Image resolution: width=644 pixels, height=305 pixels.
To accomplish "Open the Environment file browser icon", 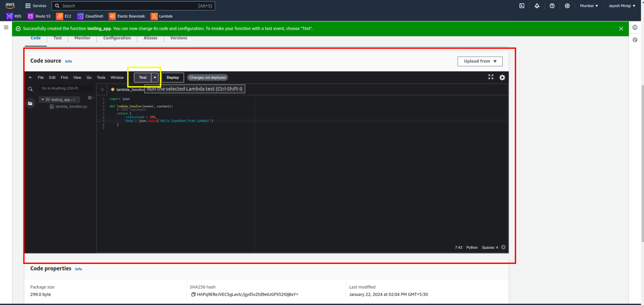I will (x=30, y=103).
